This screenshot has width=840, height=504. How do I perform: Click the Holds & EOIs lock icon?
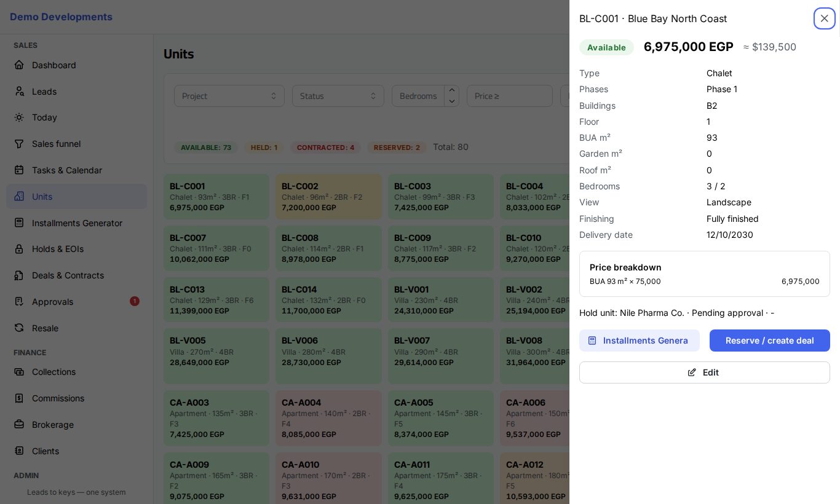pyautogui.click(x=19, y=249)
